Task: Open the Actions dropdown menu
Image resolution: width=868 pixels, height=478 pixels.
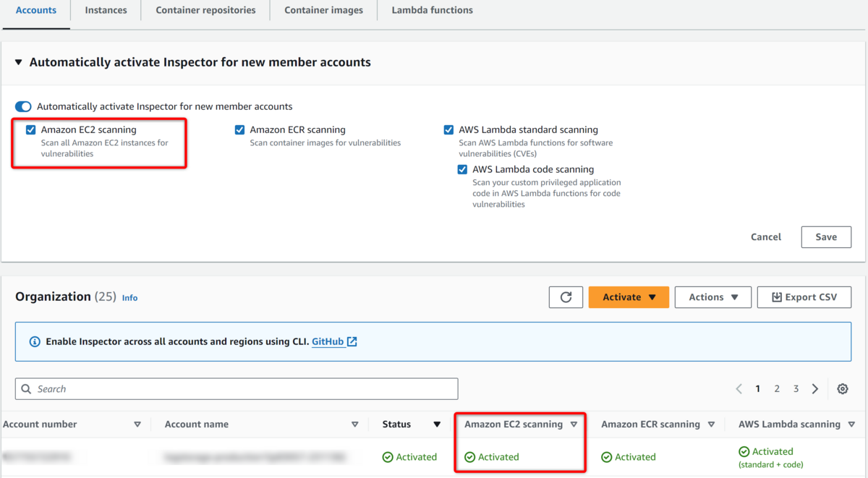Action: 713,297
